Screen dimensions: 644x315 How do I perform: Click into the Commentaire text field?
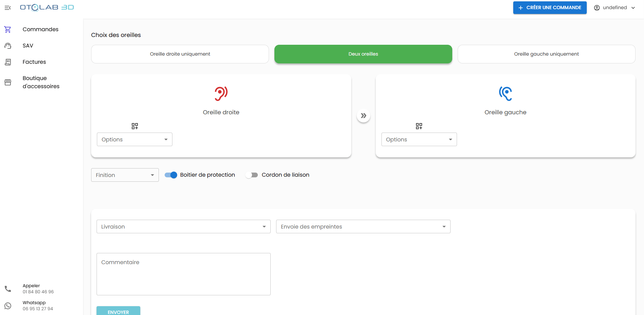(183, 274)
